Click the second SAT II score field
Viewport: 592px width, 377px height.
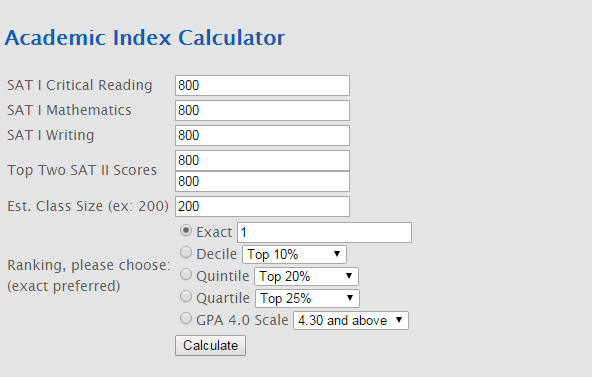262,182
